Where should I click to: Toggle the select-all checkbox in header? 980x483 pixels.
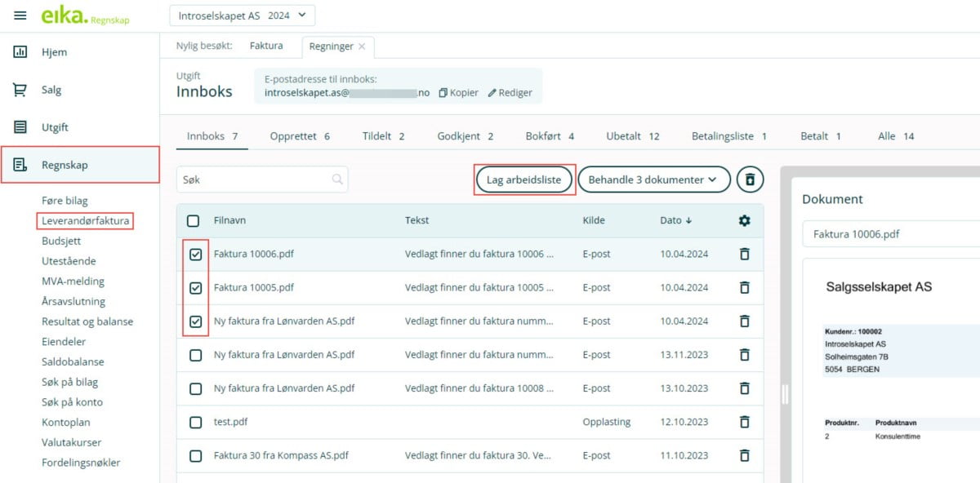pyautogui.click(x=193, y=220)
